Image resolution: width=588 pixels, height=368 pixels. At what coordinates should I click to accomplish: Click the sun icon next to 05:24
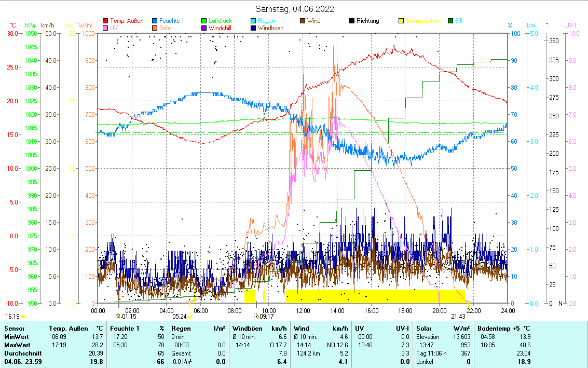click(x=190, y=317)
